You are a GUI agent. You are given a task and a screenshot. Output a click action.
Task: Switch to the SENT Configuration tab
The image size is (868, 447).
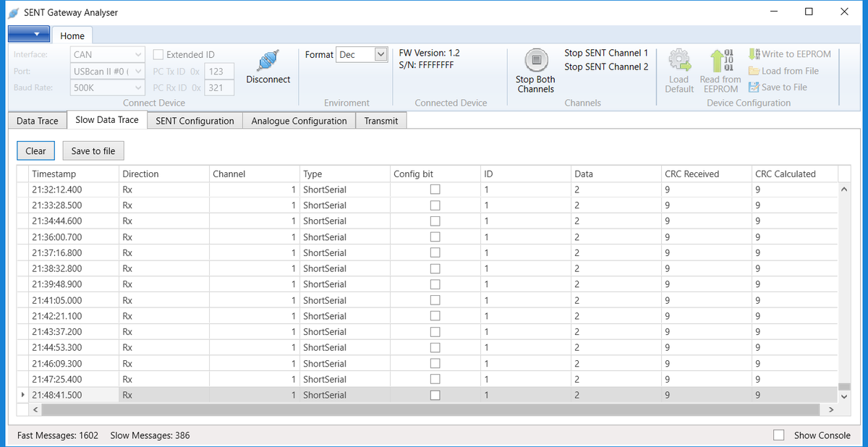tap(195, 121)
